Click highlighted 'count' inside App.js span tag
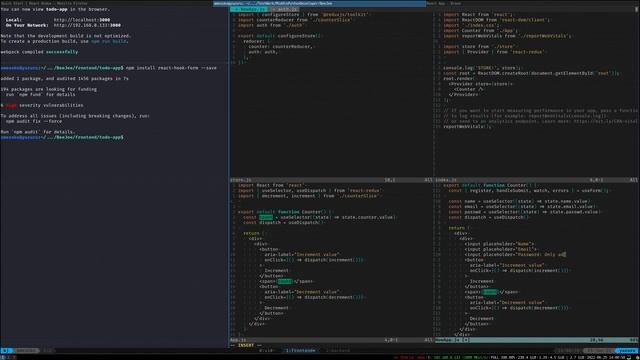This screenshot has height=360, width=640. 284,281
